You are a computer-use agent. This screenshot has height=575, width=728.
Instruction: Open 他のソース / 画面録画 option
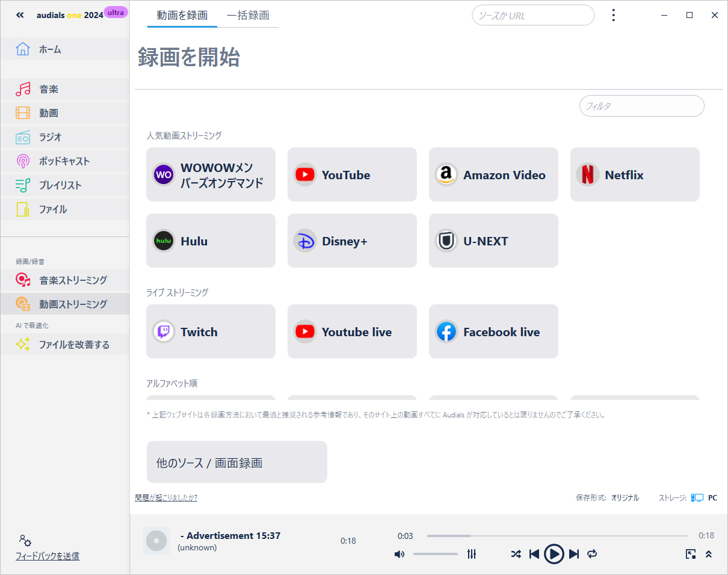click(237, 462)
